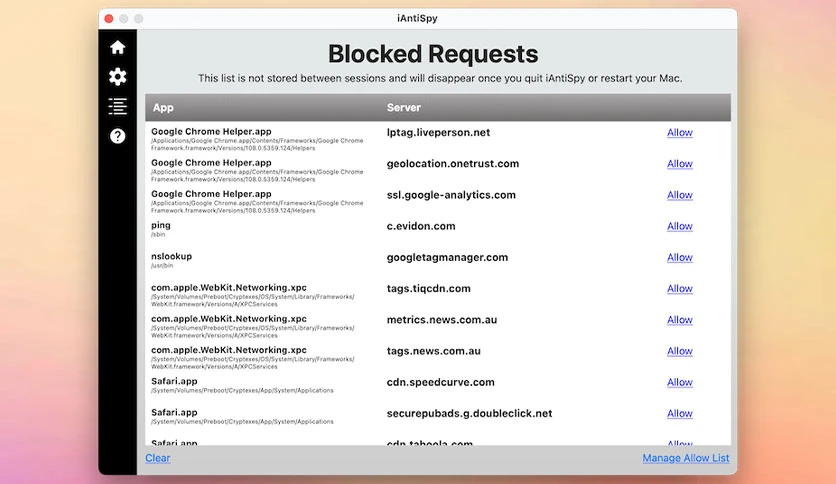This screenshot has height=484, width=836.
Task: Allow metrics.news.com.au
Action: 680,320
